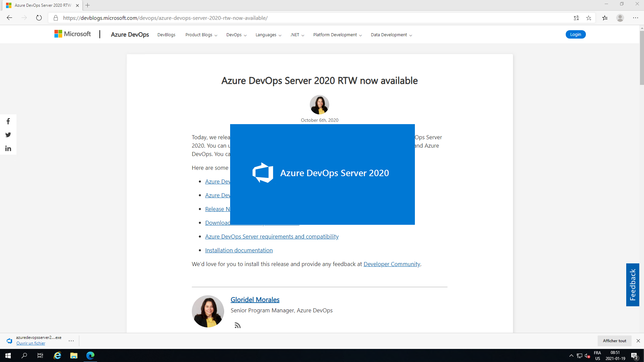Open Installation documentation link
The width and height of the screenshot is (644, 362).
239,250
